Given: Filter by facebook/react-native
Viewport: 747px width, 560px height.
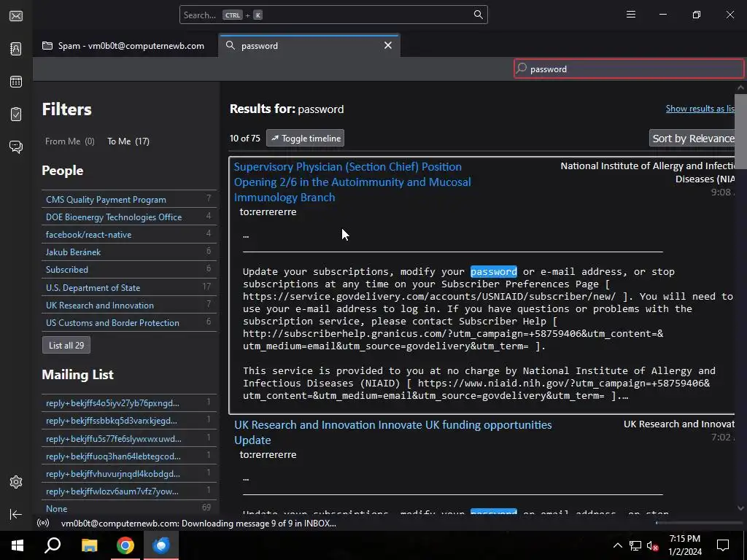Looking at the screenshot, I should coord(128,234).
